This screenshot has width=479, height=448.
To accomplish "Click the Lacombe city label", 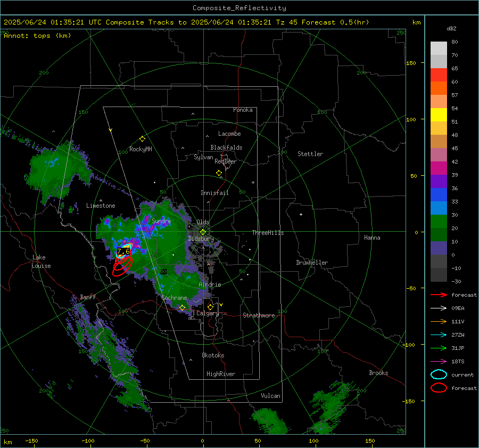I will pyautogui.click(x=229, y=134).
